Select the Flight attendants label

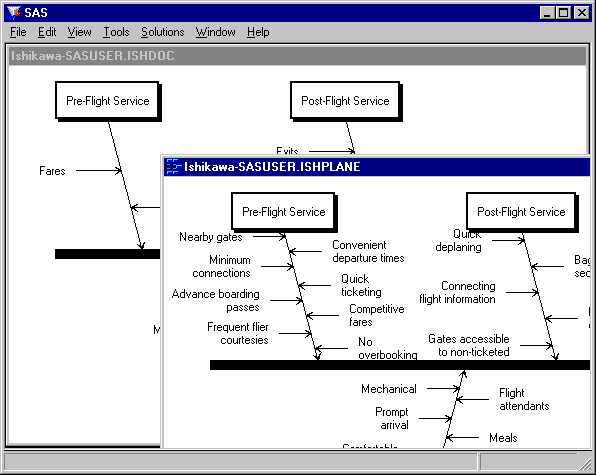(x=524, y=399)
